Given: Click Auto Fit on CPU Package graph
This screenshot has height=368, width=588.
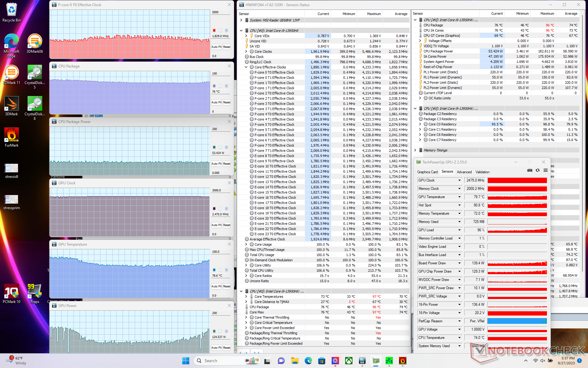Looking at the screenshot, I should pyautogui.click(x=216, y=102).
